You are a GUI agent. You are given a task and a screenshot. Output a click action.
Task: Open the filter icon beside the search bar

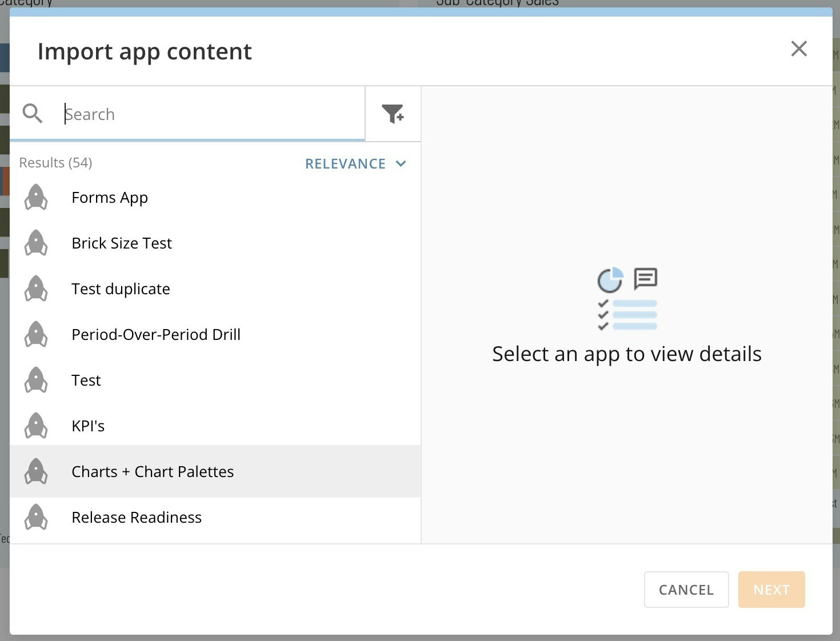coord(393,114)
